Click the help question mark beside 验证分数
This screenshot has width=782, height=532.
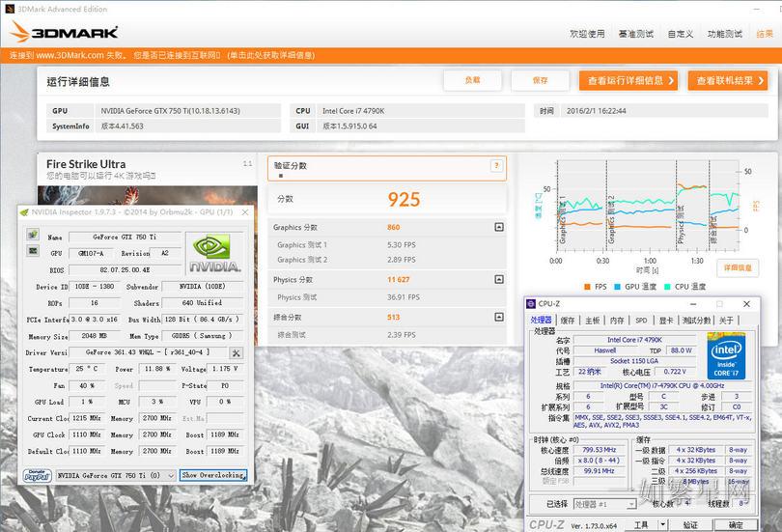[x=495, y=166]
